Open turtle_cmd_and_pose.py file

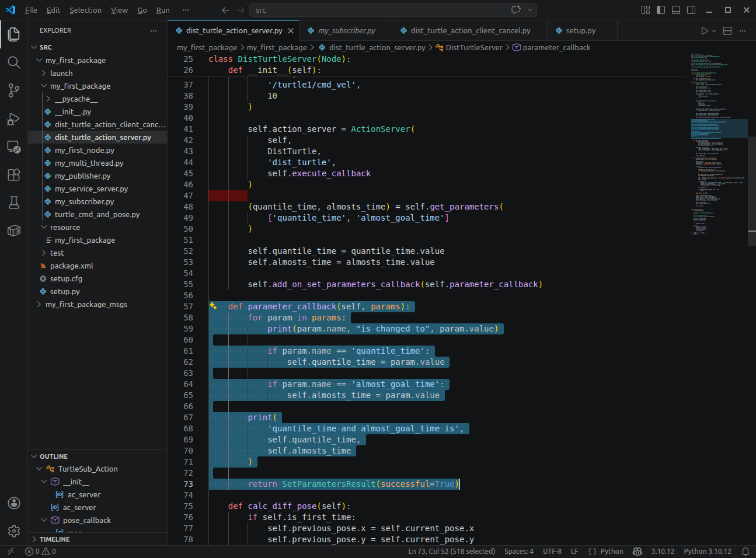(97, 214)
